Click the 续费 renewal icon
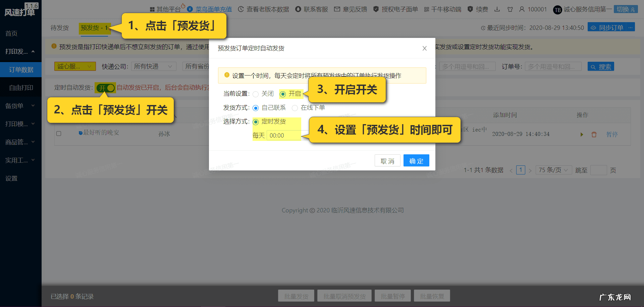 click(470, 9)
